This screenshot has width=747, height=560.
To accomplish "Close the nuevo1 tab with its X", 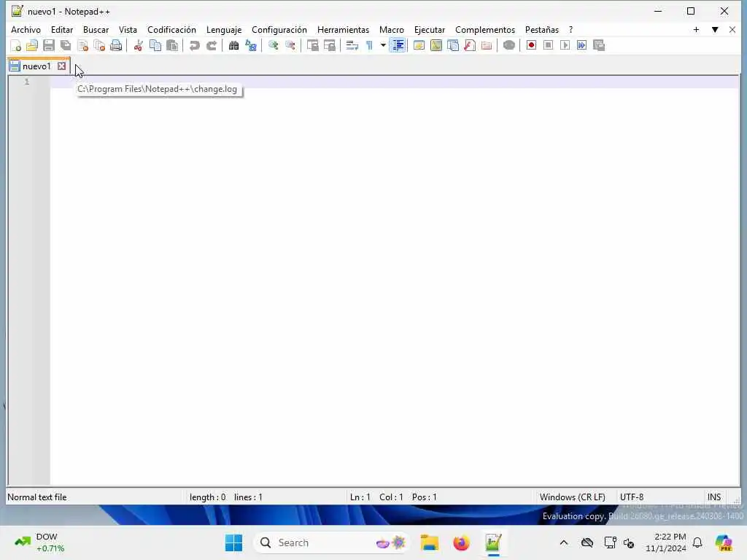I will click(61, 66).
